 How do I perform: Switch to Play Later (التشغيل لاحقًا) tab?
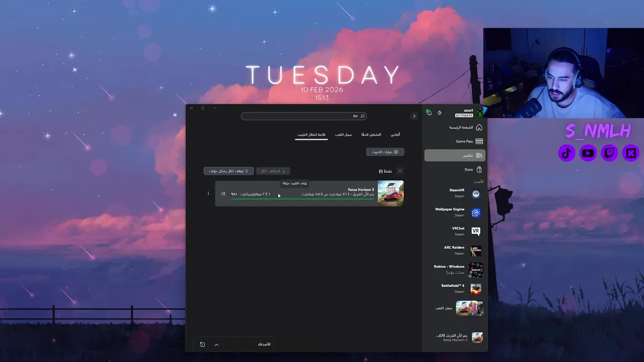(371, 135)
